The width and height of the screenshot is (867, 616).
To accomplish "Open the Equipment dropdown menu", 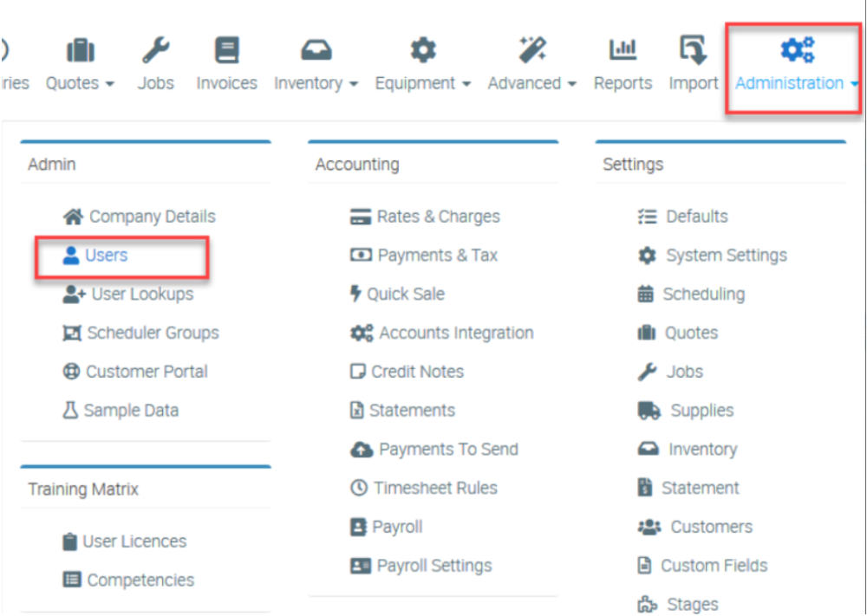I will tap(422, 83).
